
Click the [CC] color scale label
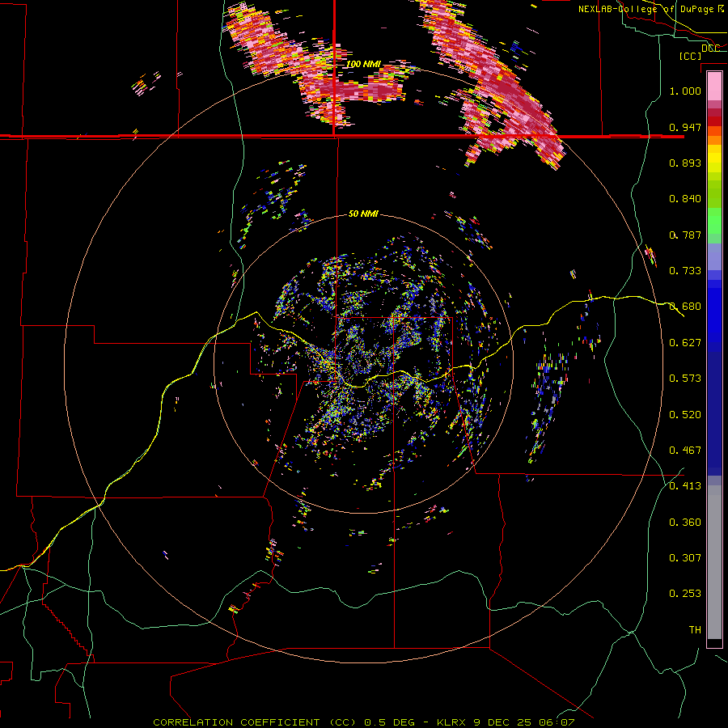click(690, 56)
